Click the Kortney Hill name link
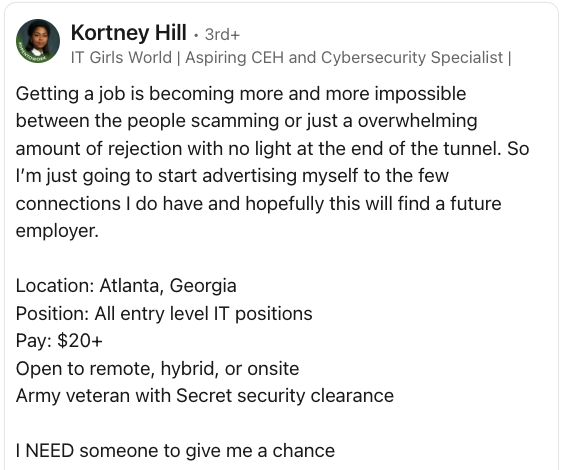 pos(129,33)
